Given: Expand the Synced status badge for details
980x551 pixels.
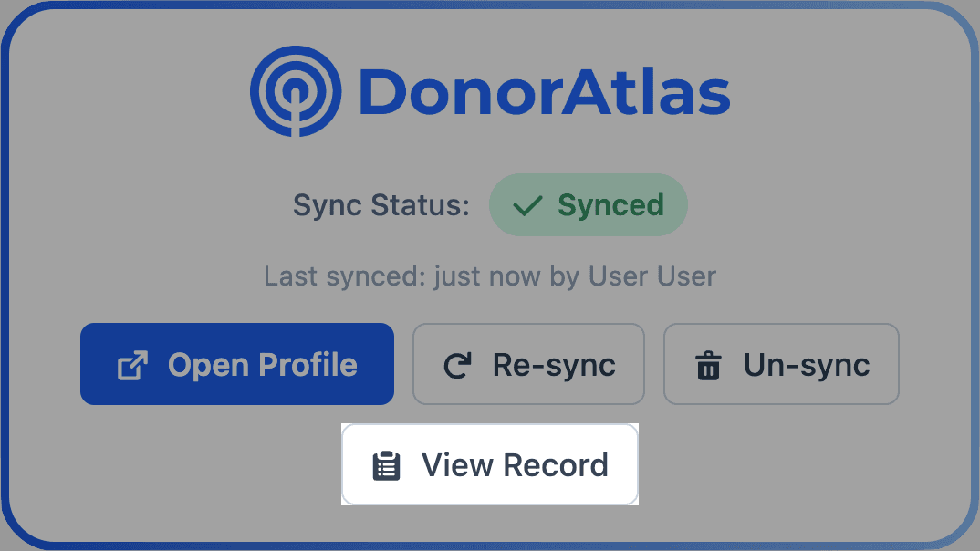Looking at the screenshot, I should pos(589,204).
